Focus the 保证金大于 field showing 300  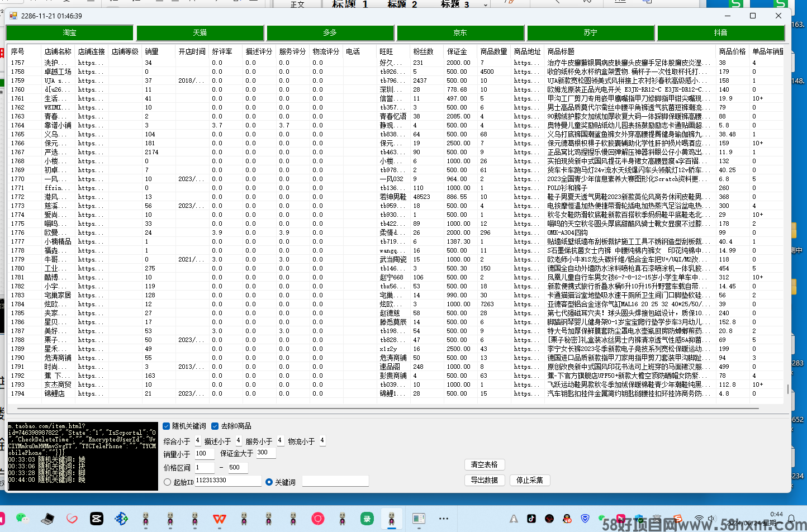coord(266,453)
